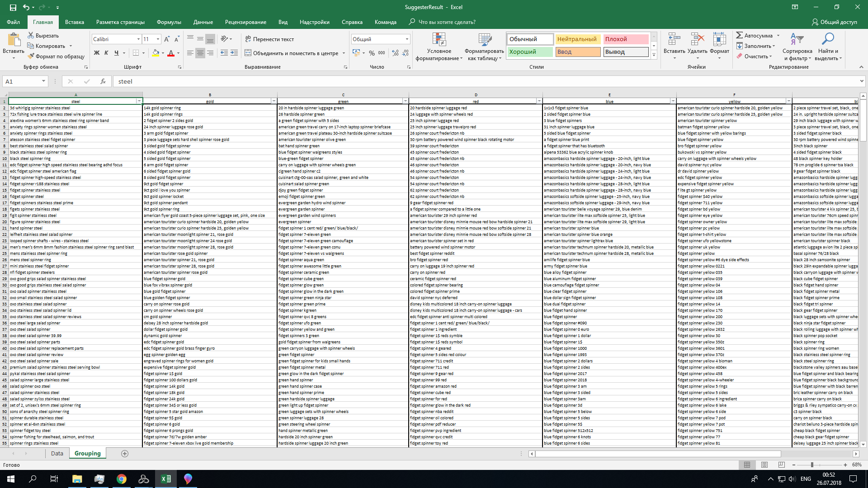
Task: Click the Paste (Вставить) clipboard icon
Action: click(x=14, y=40)
